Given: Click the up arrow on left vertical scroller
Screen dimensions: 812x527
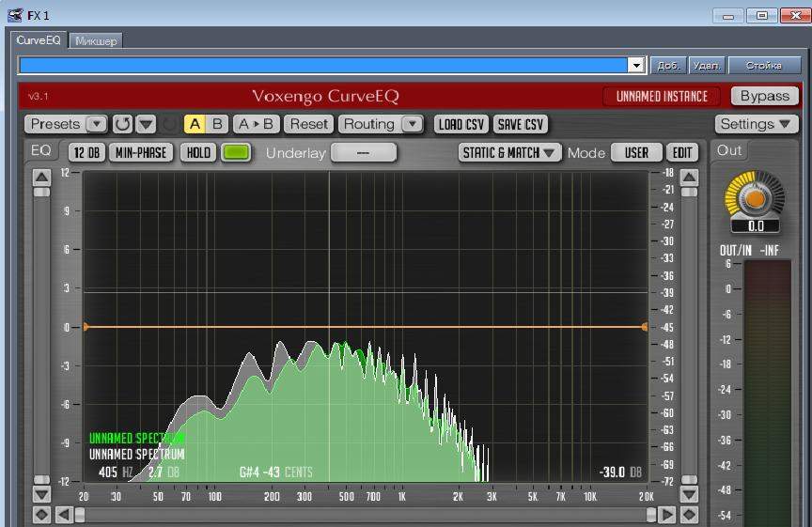Looking at the screenshot, I should pyautogui.click(x=41, y=177).
